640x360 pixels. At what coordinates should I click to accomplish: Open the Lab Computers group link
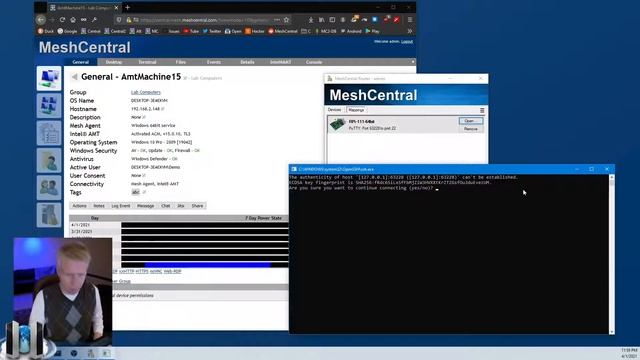pyautogui.click(x=146, y=92)
